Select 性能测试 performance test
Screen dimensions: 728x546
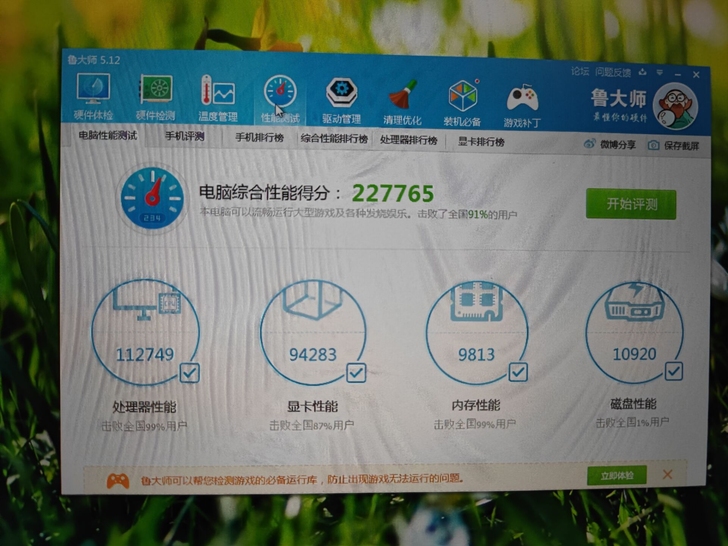coord(280,99)
